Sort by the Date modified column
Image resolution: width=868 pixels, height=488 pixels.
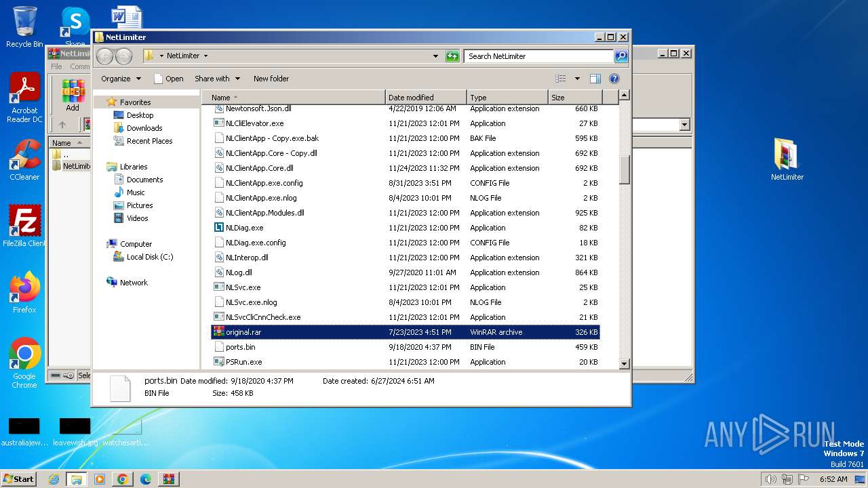click(x=426, y=98)
